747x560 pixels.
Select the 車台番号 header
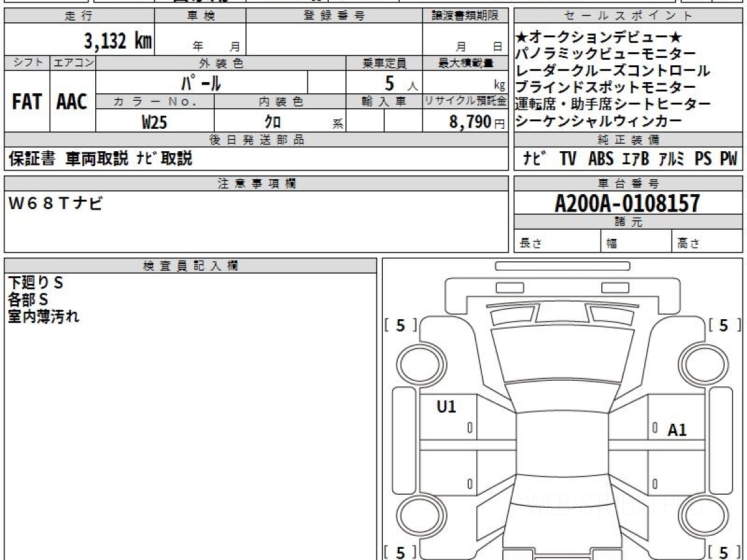point(628,184)
